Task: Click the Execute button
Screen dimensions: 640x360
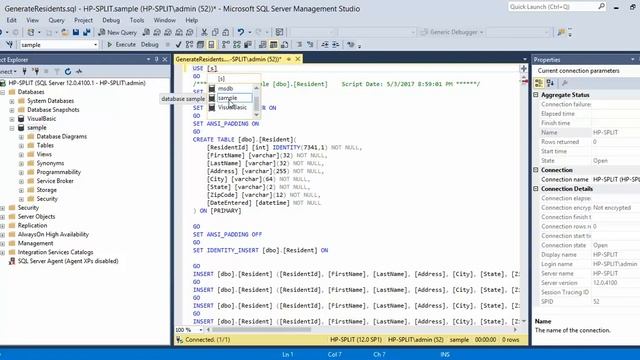Action: pos(121,44)
